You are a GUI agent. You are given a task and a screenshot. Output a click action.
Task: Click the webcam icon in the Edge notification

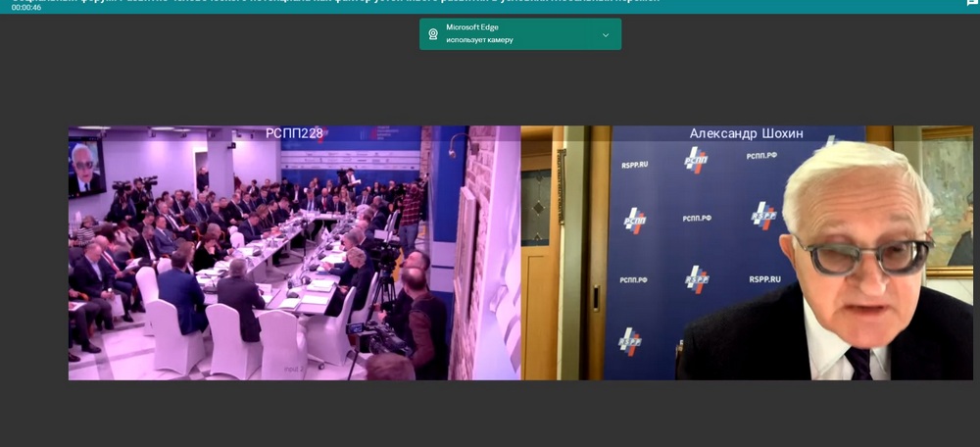(432, 34)
